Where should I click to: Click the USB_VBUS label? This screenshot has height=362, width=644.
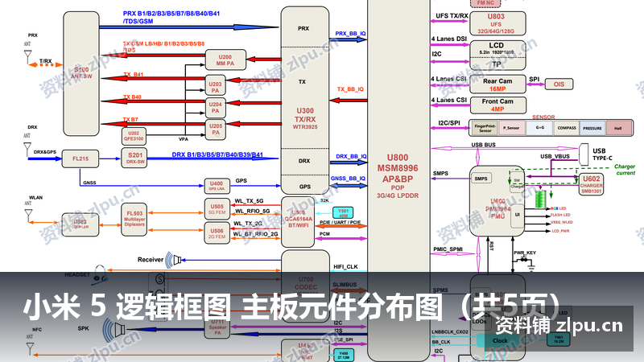(555, 156)
